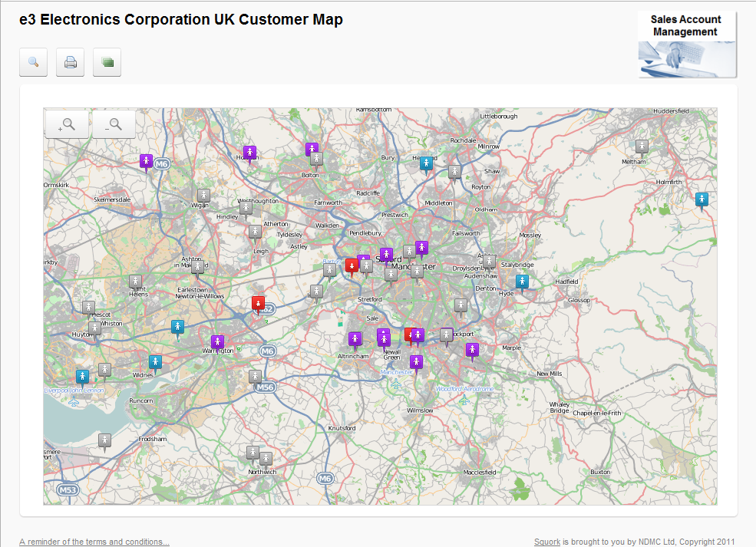Select the blue pin near Hyde

coord(523,282)
